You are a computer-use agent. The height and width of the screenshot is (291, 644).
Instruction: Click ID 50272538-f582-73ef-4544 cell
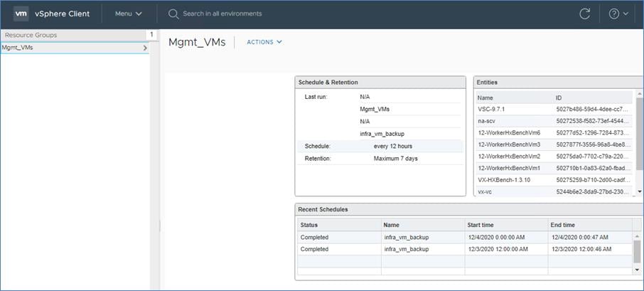[x=592, y=121]
